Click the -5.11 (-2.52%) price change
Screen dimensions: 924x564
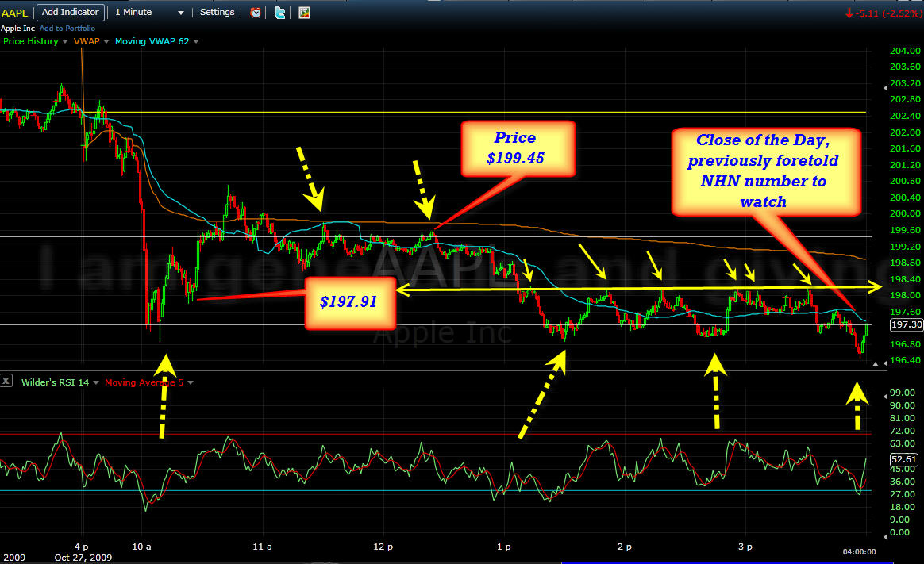tap(884, 13)
